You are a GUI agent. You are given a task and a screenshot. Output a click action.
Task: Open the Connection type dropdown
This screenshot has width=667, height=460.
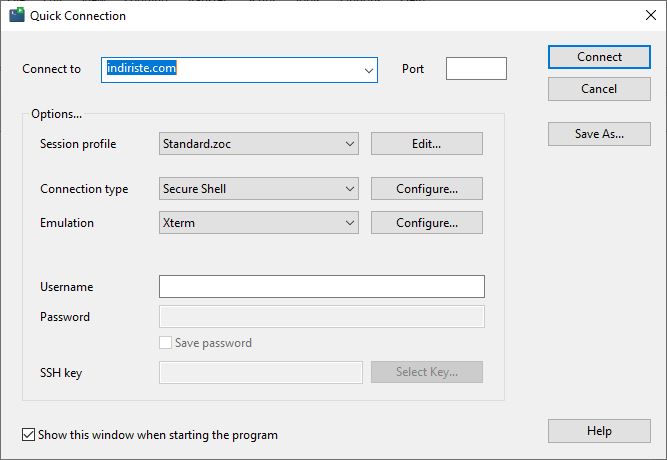tap(259, 189)
